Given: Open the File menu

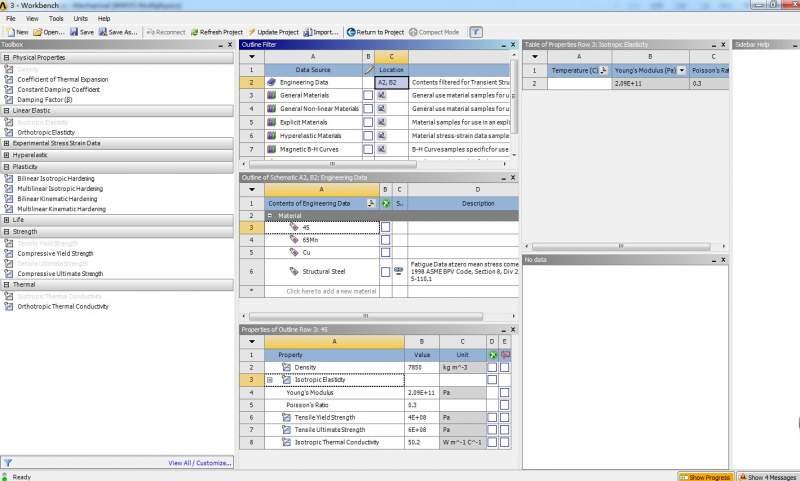Looking at the screenshot, I should click(11, 18).
